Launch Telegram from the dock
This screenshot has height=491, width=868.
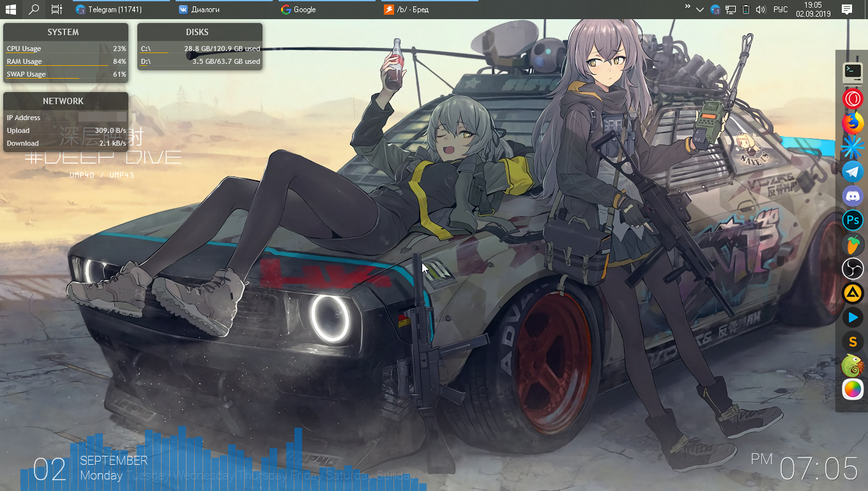(x=852, y=171)
